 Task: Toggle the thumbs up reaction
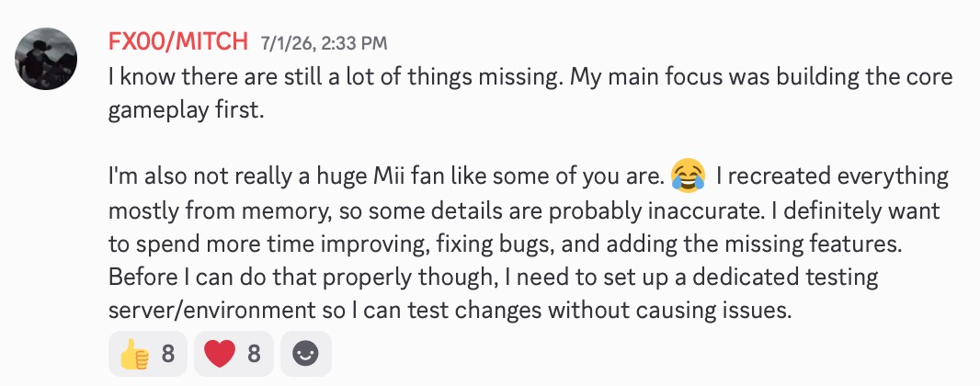pyautogui.click(x=147, y=354)
